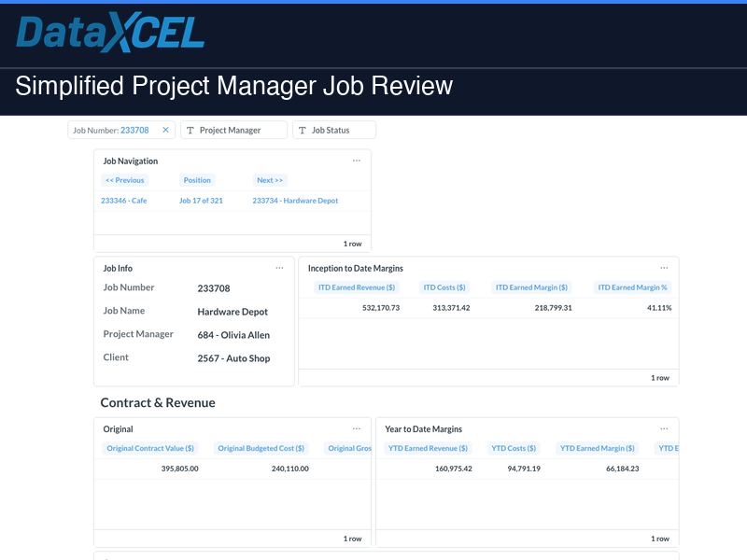747x560 pixels.
Task: Open the Job Info panel ellipsis menu
Action: click(279, 268)
